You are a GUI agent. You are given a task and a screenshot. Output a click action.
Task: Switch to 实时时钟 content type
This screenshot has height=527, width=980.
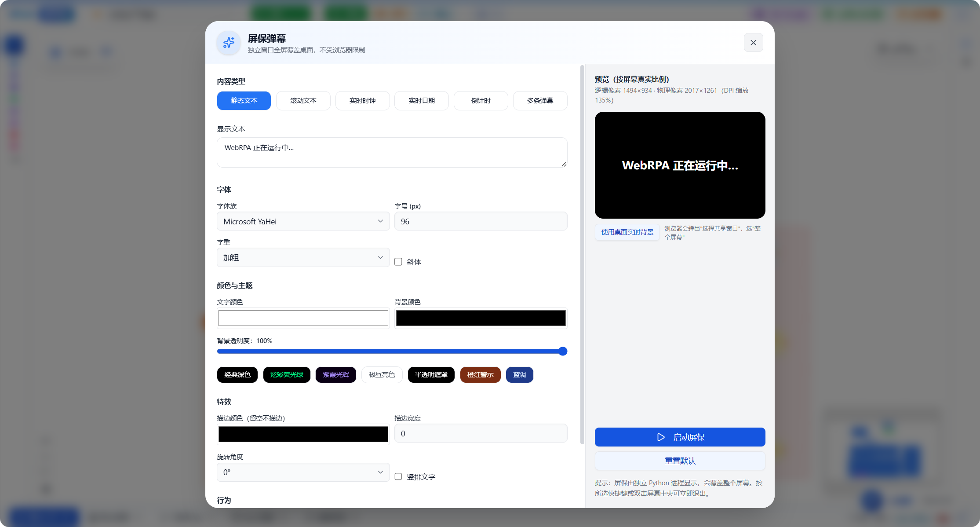tap(363, 101)
